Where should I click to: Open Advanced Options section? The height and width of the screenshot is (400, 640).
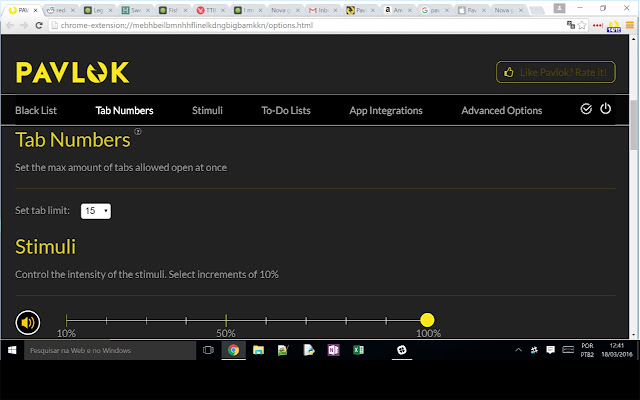click(502, 111)
